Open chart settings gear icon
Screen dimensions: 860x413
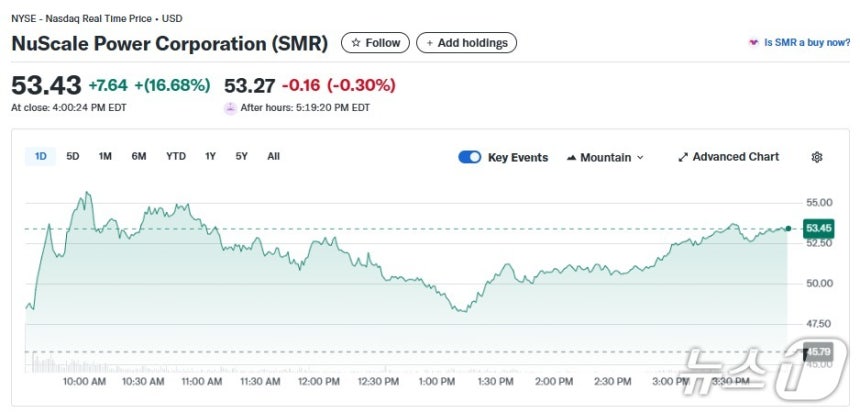[x=817, y=157]
